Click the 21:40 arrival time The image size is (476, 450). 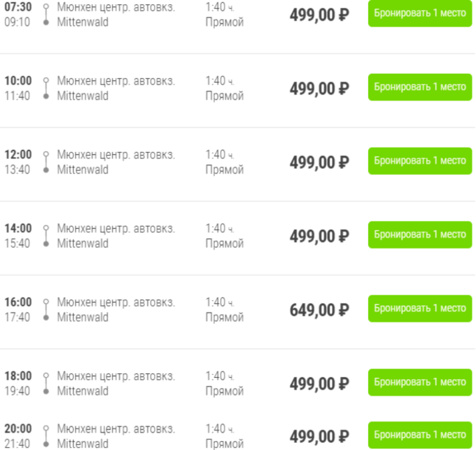click(17, 444)
